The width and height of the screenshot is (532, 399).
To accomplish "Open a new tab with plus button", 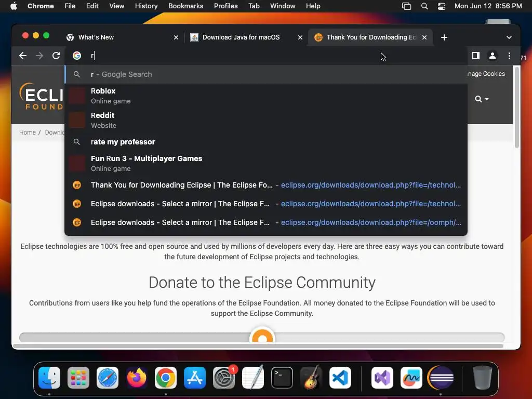I will tap(444, 37).
